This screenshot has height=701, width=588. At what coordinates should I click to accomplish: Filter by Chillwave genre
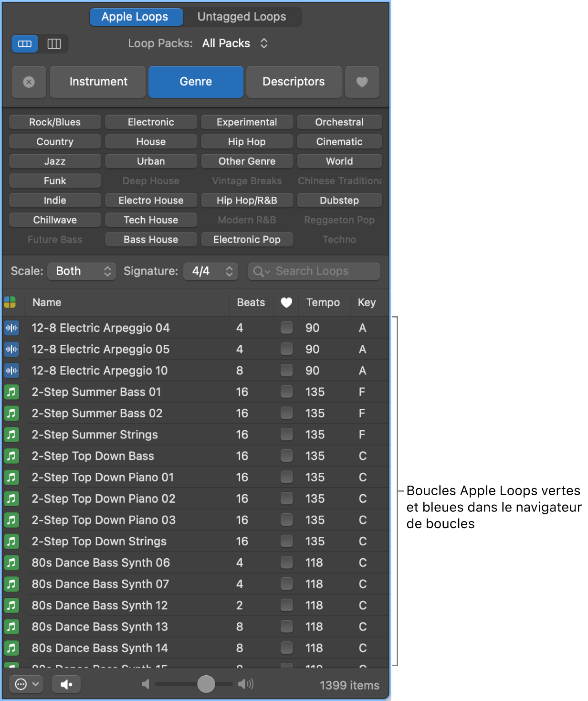[55, 220]
